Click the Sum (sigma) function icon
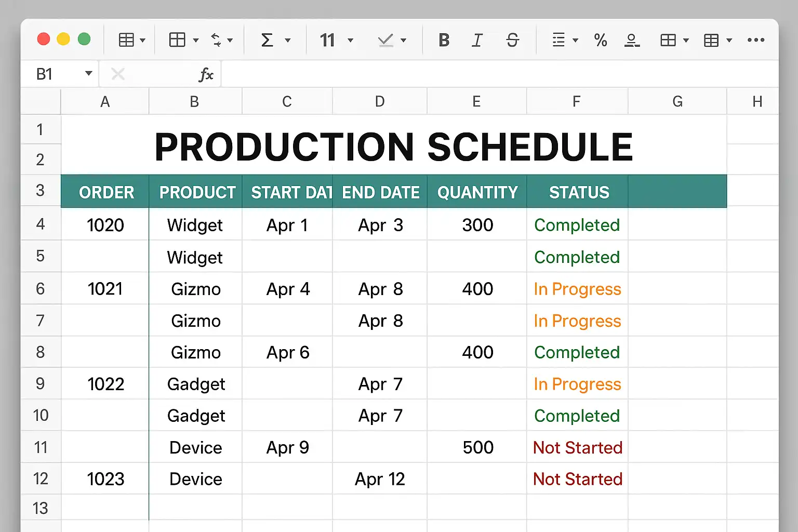This screenshot has height=532, width=798. click(x=267, y=40)
